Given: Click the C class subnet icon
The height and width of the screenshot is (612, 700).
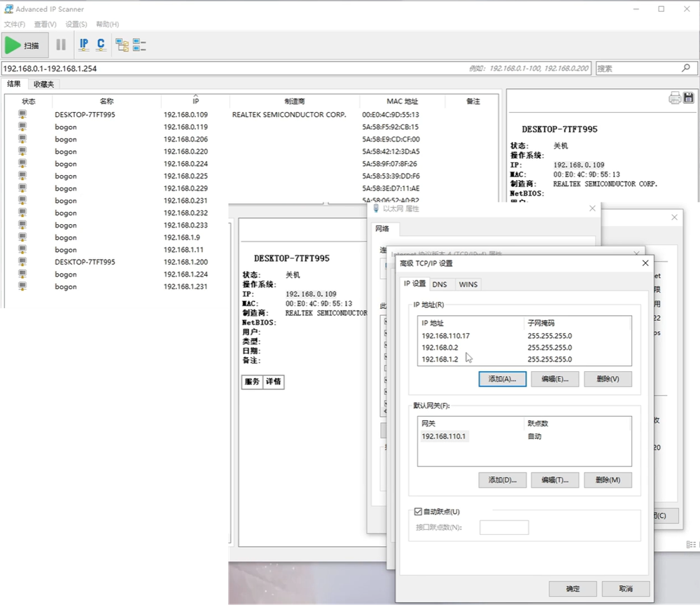Looking at the screenshot, I should coord(101,45).
